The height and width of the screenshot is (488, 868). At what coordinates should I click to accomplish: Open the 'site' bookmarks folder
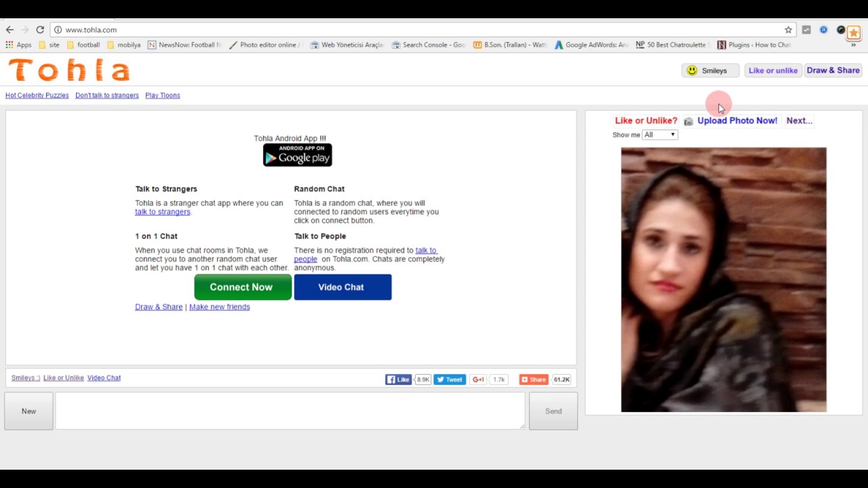tap(50, 45)
